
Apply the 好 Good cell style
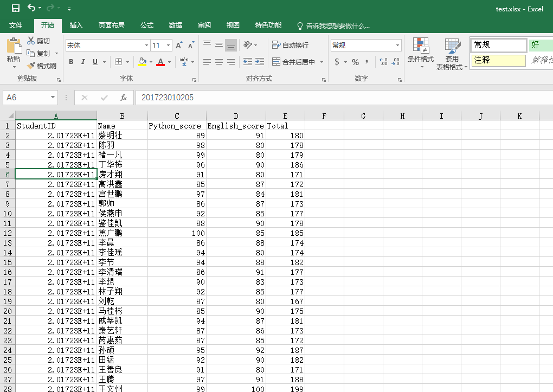pos(541,45)
